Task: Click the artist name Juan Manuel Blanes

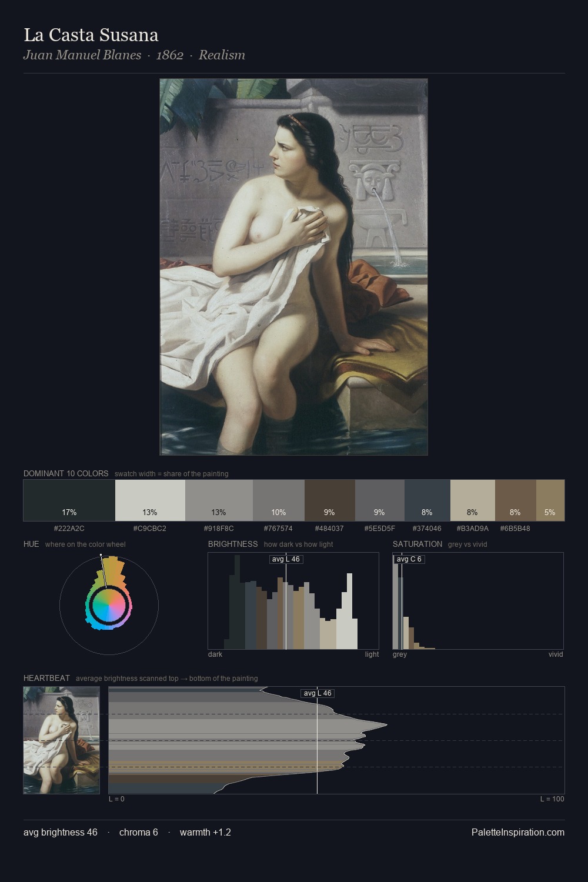Action: click(x=82, y=55)
